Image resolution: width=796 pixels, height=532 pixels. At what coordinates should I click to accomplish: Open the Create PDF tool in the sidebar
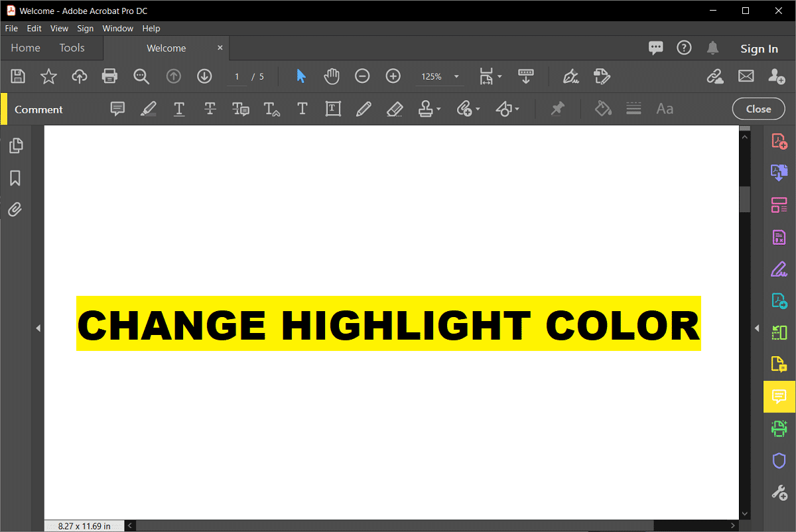click(x=779, y=141)
